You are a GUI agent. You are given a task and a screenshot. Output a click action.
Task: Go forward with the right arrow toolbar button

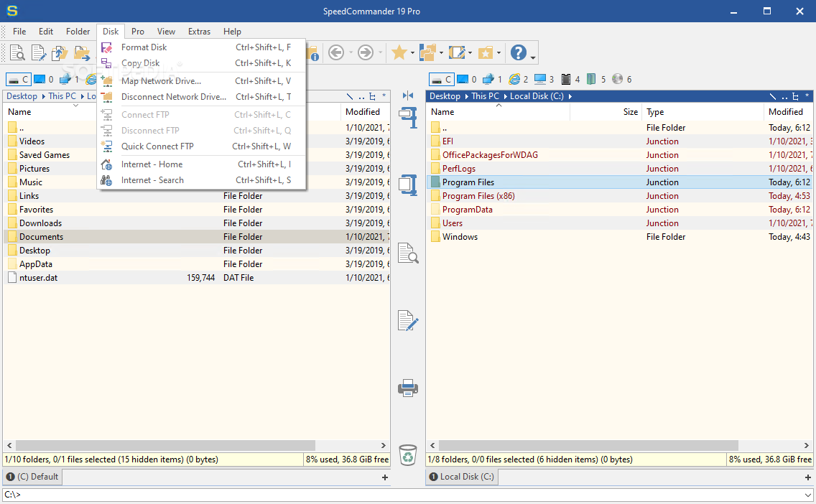(366, 52)
